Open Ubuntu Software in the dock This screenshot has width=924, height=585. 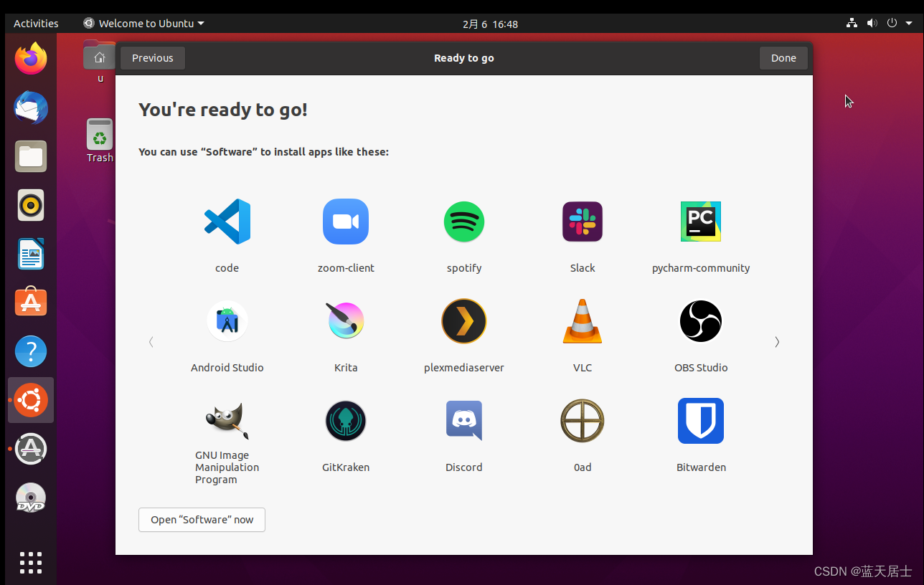click(31, 303)
